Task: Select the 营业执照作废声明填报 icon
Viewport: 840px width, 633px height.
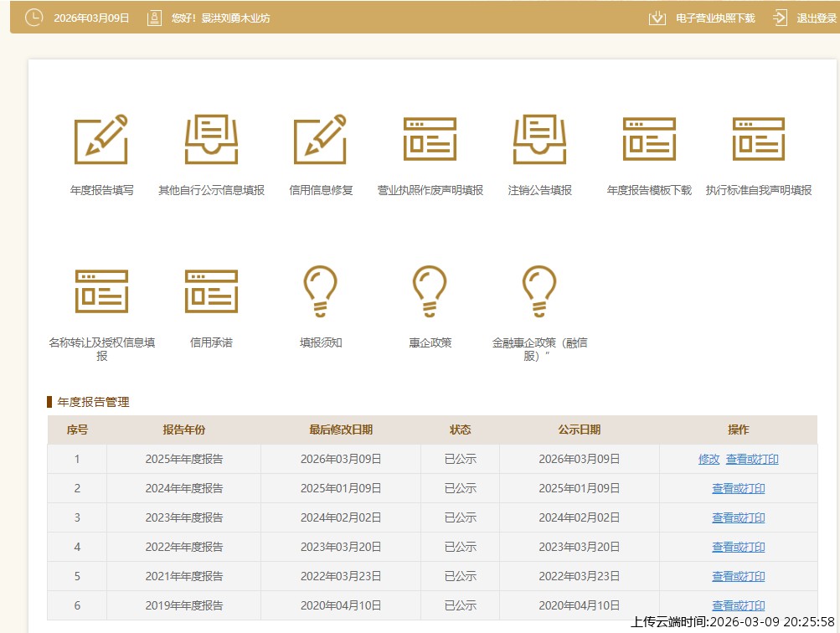Action: click(430, 140)
